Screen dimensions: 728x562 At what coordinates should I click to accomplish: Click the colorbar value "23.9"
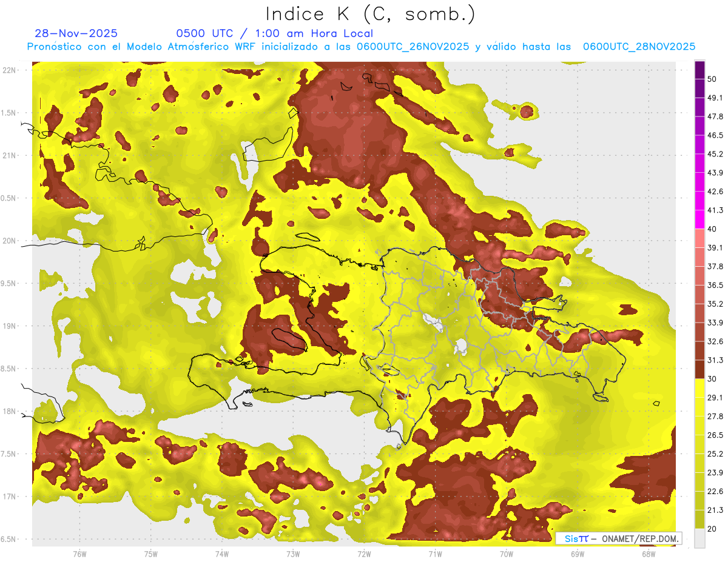tap(715, 472)
